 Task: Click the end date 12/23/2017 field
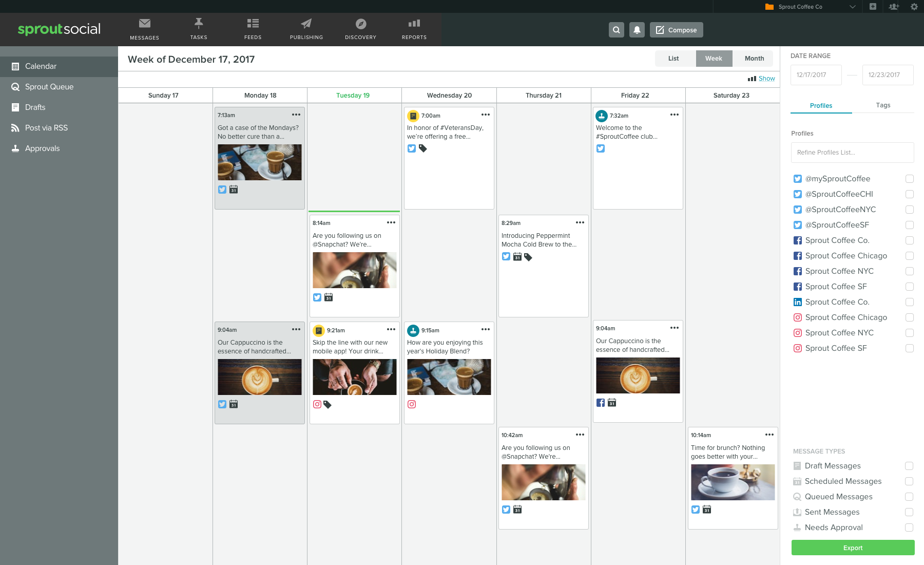pos(888,75)
